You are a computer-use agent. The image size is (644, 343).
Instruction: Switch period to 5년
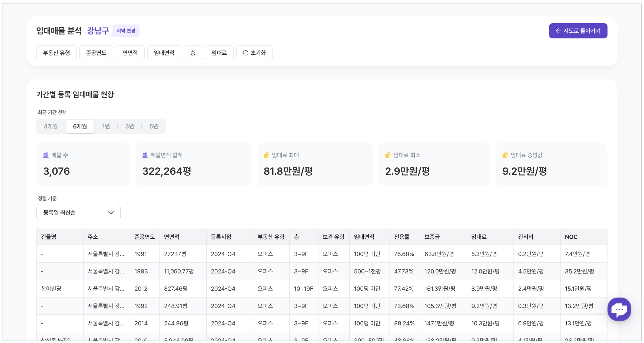(x=154, y=126)
